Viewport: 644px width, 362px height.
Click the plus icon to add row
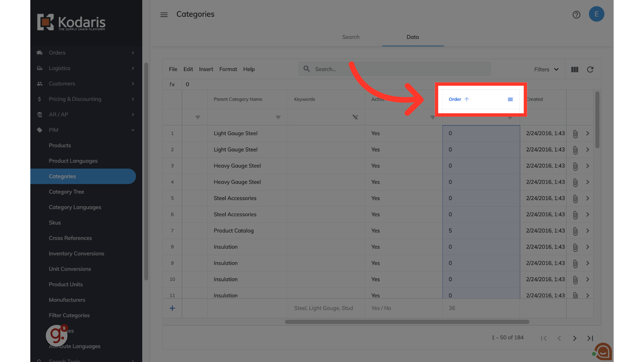172,308
